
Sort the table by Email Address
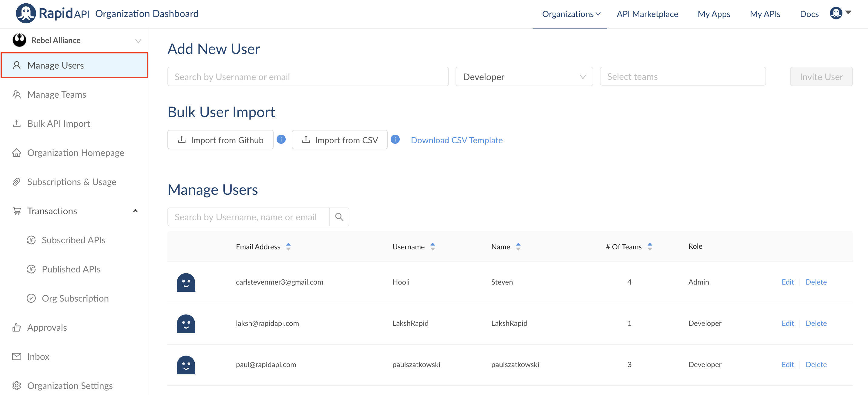[x=288, y=246]
